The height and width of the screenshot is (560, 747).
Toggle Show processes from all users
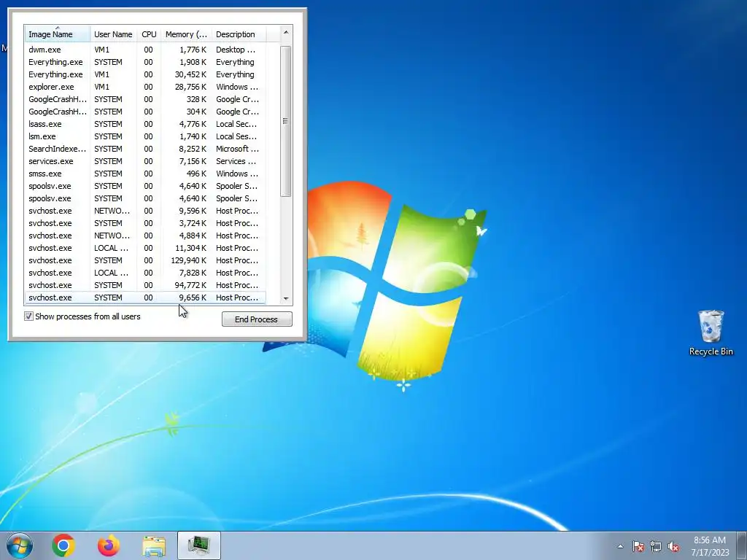point(28,316)
